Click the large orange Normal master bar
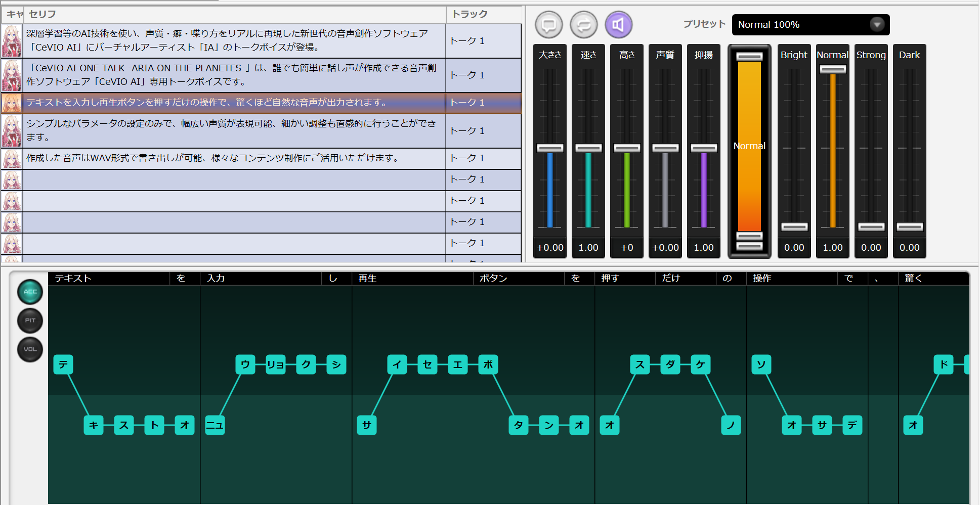 [749, 146]
